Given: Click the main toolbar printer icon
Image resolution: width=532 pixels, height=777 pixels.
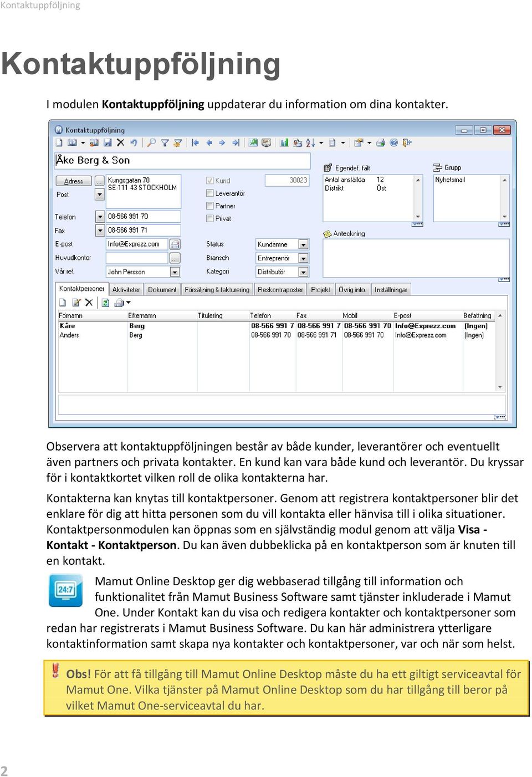Looking at the screenshot, I should click(380, 143).
